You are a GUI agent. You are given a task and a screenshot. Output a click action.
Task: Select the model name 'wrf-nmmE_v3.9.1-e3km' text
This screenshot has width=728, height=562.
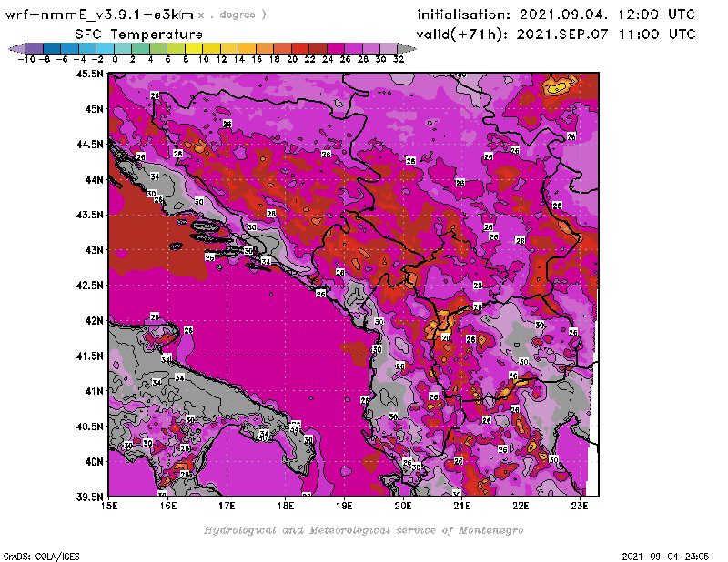tap(99, 15)
